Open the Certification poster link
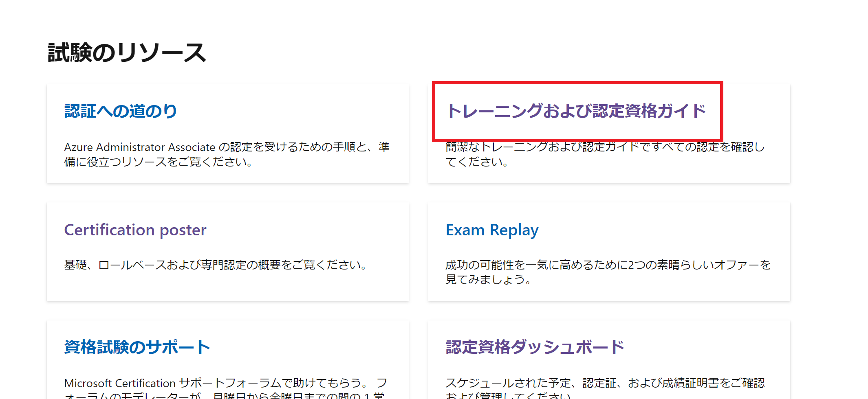 pos(135,230)
